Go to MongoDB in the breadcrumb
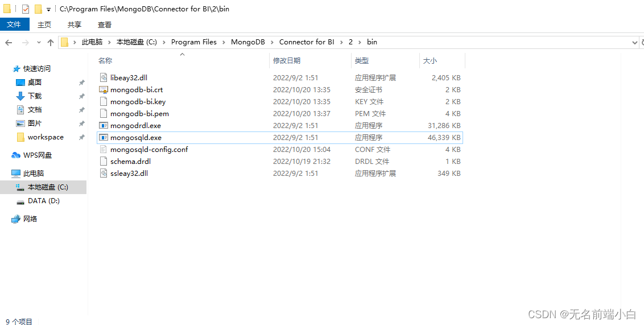The height and width of the screenshot is (325, 644). pos(248,42)
